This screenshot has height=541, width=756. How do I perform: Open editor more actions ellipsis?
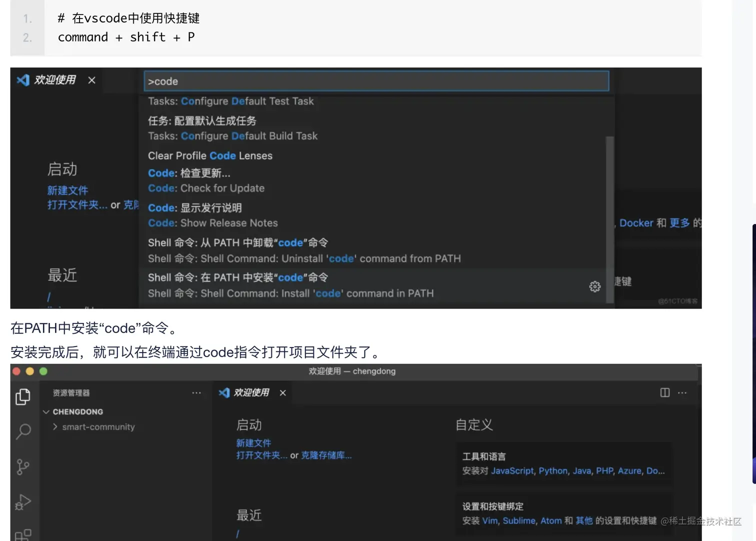682,392
